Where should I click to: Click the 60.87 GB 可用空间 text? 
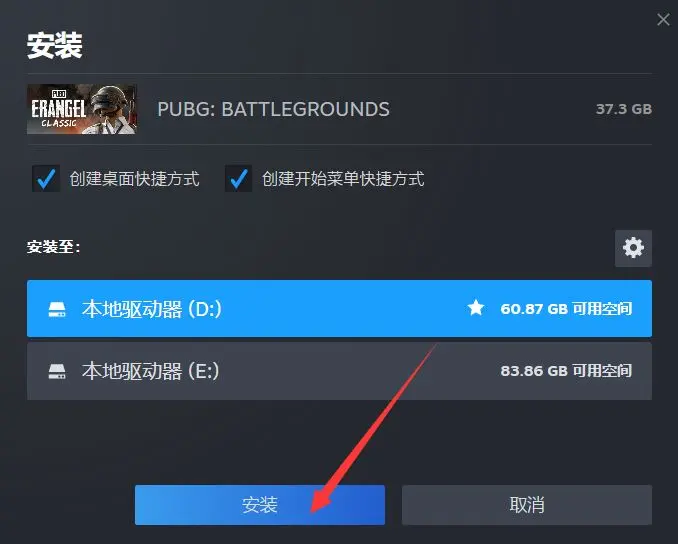[566, 309]
